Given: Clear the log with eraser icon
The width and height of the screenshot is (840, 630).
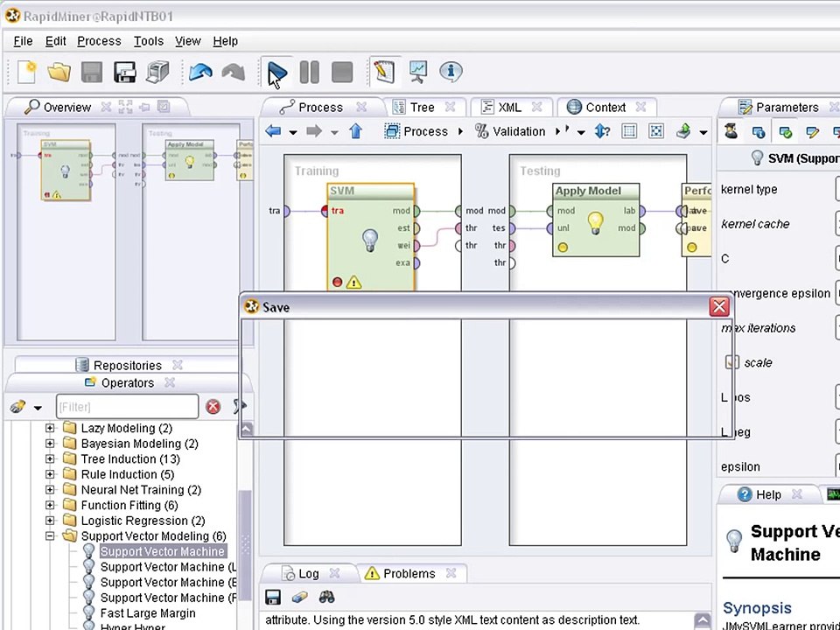Looking at the screenshot, I should tap(299, 597).
